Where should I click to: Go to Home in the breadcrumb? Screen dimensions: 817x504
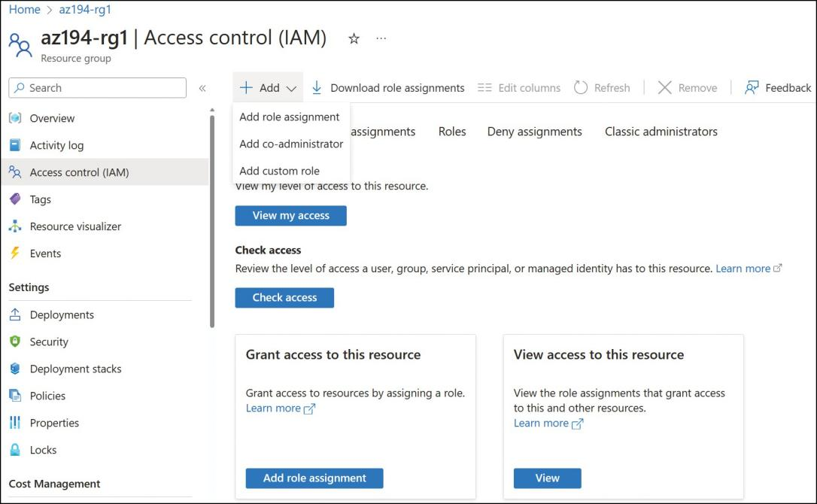pyautogui.click(x=25, y=9)
